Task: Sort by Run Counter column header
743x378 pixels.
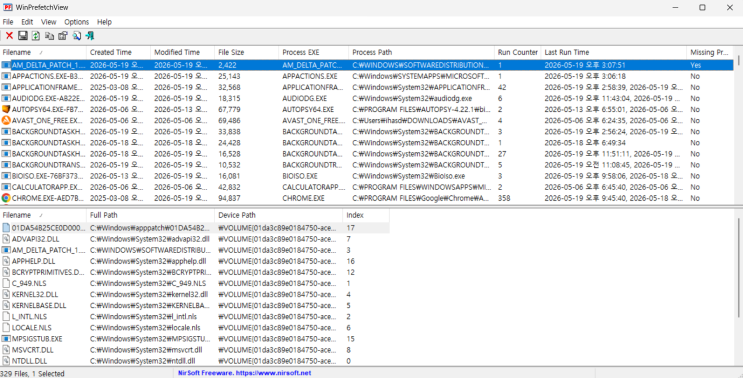Action: click(517, 52)
